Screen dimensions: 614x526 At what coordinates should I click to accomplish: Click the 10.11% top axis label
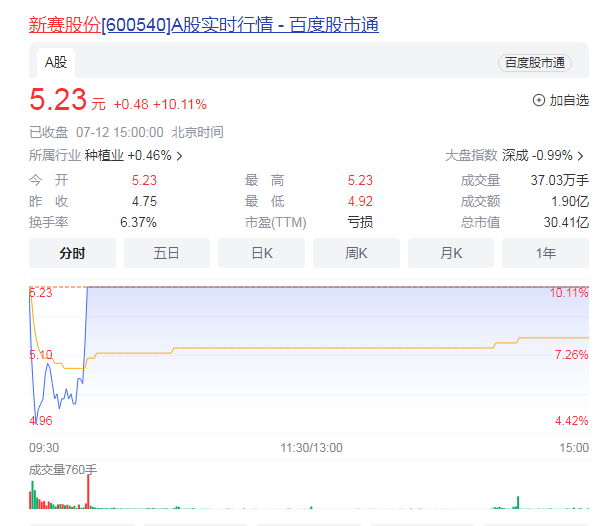(569, 293)
